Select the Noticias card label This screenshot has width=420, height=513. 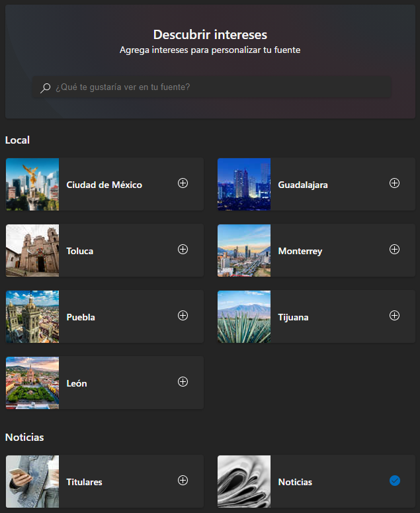[x=295, y=482]
